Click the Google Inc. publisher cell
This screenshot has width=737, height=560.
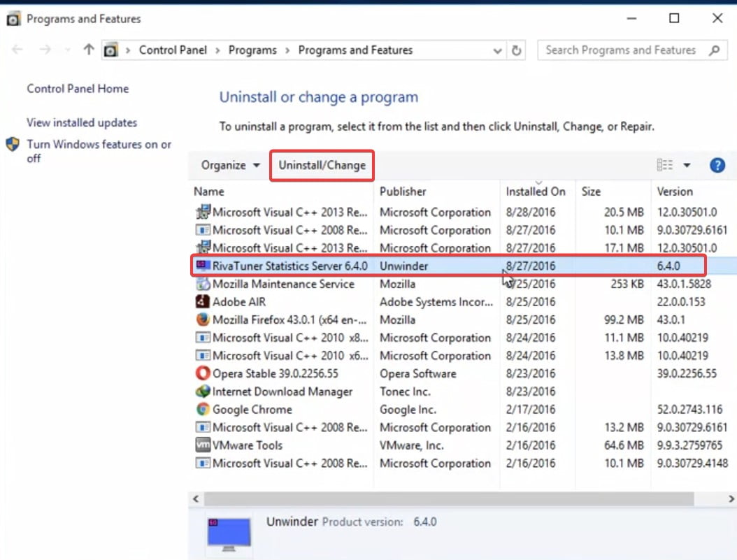pyautogui.click(x=408, y=410)
